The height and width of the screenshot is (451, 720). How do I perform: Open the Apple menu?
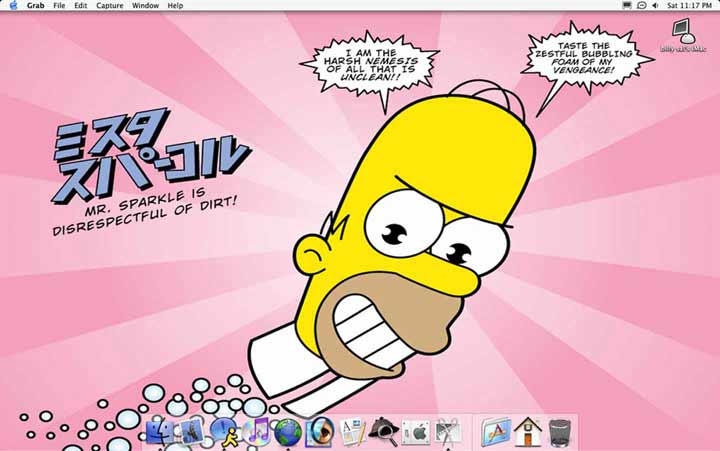tap(13, 6)
